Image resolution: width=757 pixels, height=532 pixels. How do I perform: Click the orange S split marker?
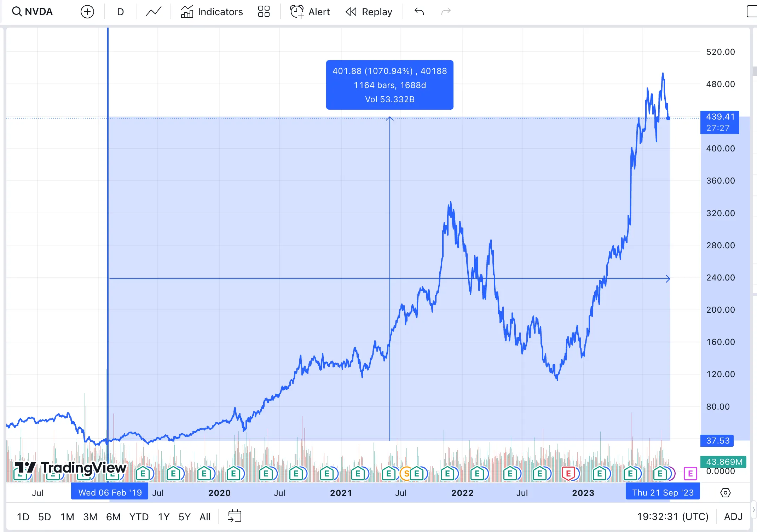406,473
